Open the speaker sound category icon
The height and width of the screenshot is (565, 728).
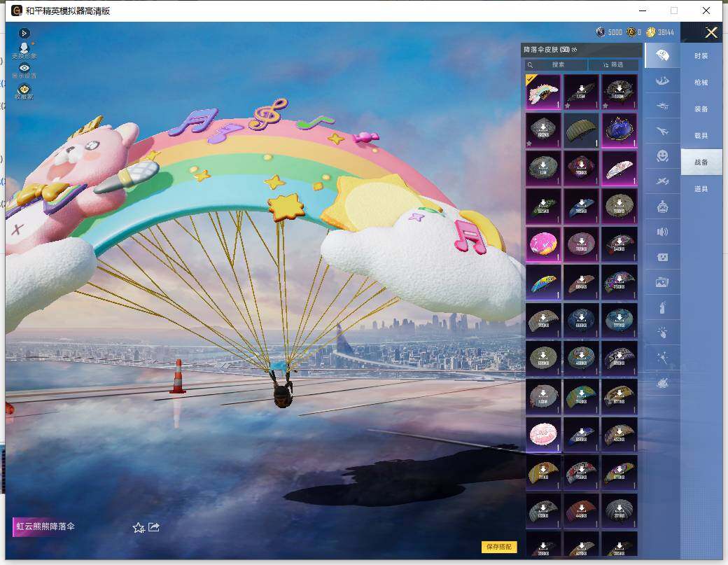pos(662,231)
